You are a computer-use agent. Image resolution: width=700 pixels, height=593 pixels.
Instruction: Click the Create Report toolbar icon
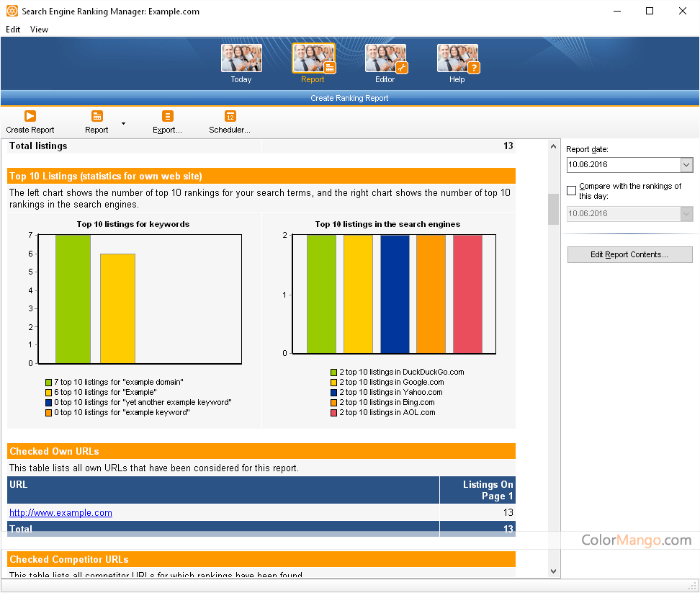(30, 117)
